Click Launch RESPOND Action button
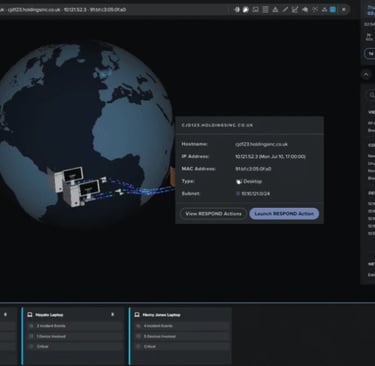This screenshot has height=366, width=375. 284,214
